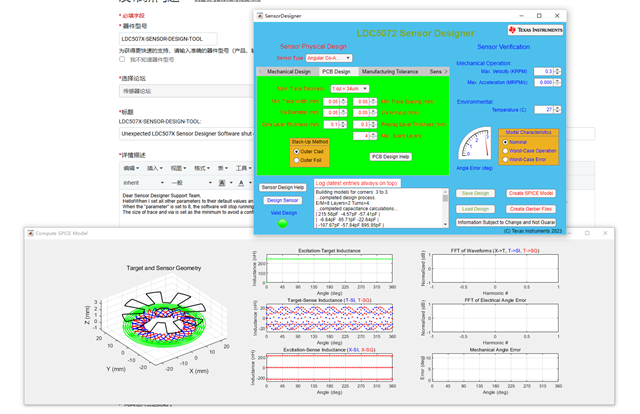Click the Min. Trace Spacing value field

click(361, 102)
